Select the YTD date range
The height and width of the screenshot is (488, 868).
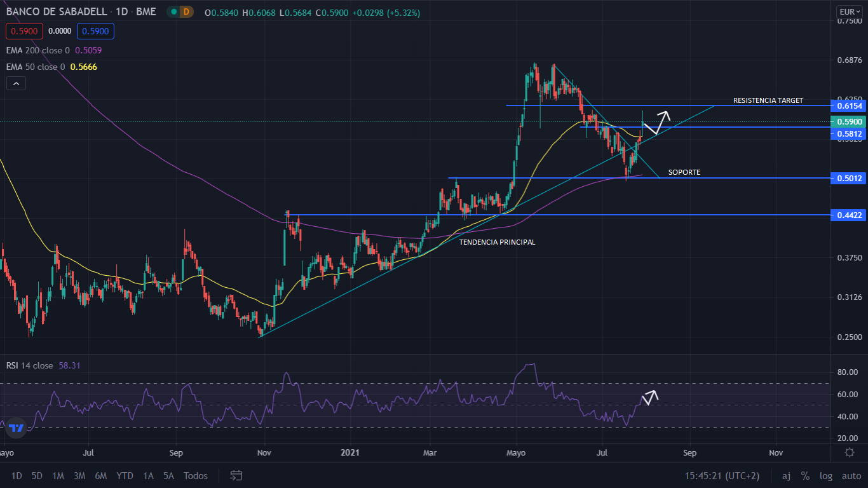click(125, 475)
